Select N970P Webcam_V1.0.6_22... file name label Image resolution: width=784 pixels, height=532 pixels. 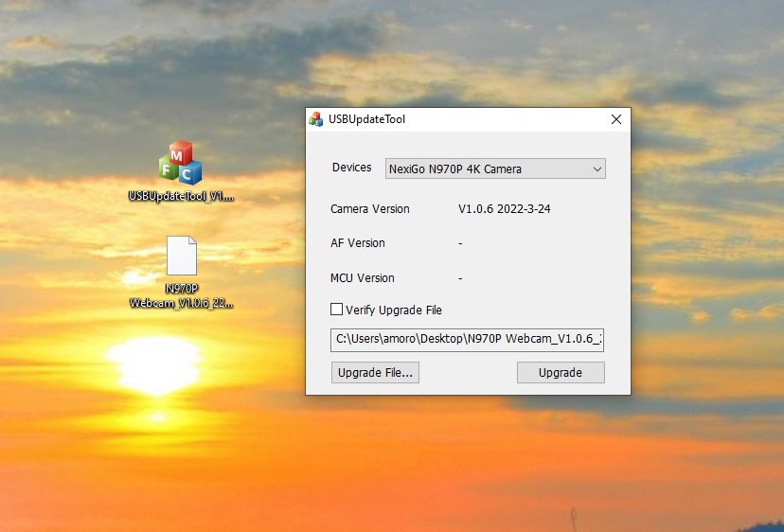(x=181, y=296)
